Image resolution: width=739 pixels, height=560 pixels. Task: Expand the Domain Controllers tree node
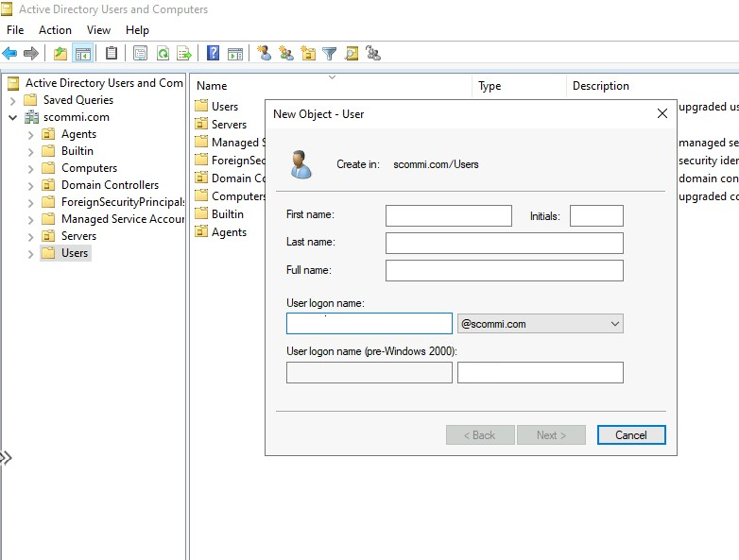coord(30,185)
